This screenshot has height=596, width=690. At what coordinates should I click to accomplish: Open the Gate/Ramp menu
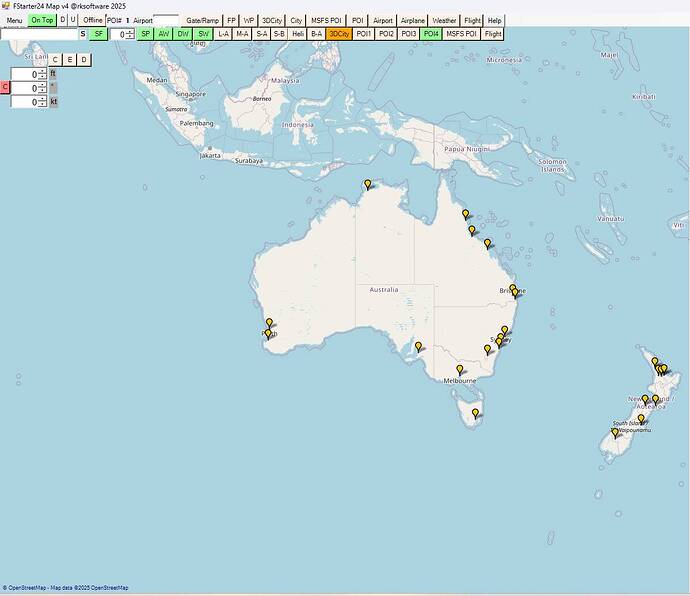[x=202, y=20]
